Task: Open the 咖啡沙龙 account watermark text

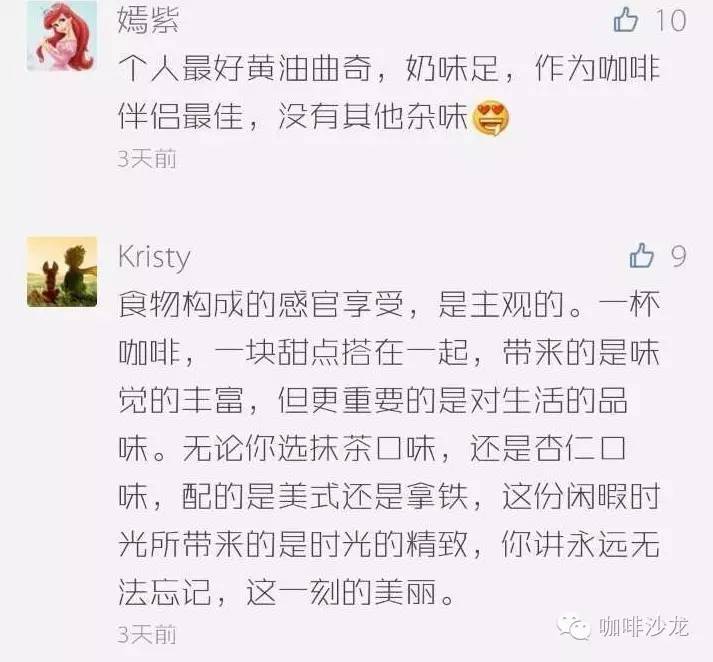Action: [x=644, y=627]
